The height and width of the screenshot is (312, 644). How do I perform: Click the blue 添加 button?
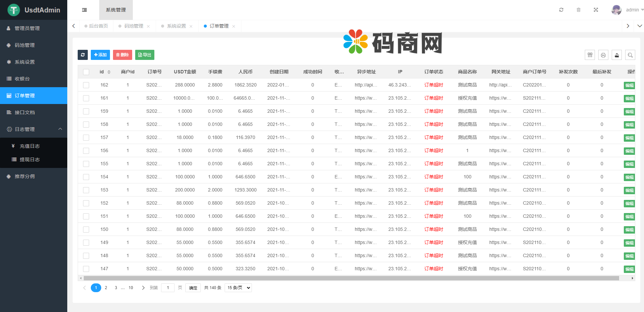[x=100, y=55]
